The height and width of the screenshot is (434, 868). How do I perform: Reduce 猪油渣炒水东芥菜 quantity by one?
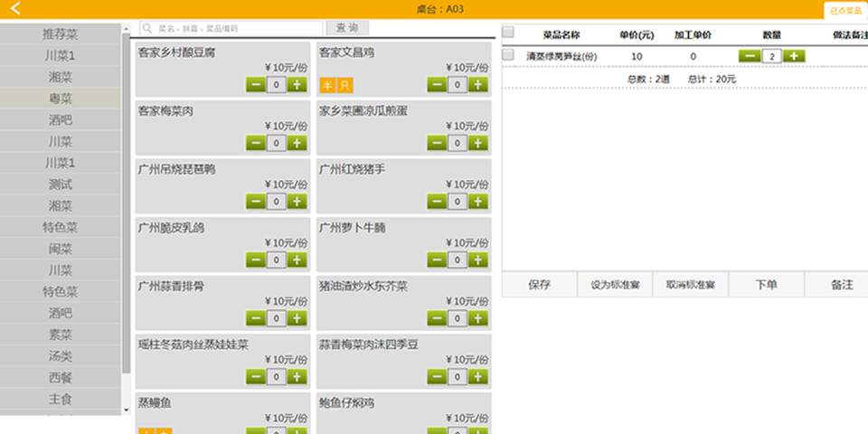(x=437, y=318)
